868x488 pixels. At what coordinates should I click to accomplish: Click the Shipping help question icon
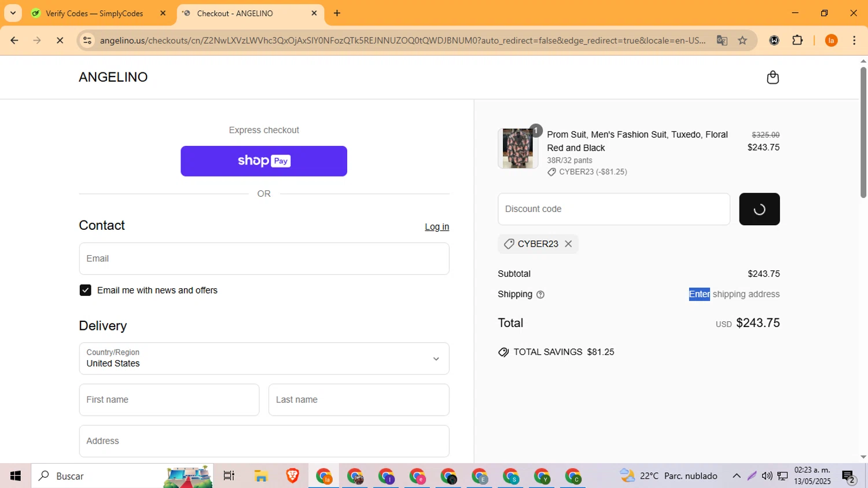(x=540, y=295)
